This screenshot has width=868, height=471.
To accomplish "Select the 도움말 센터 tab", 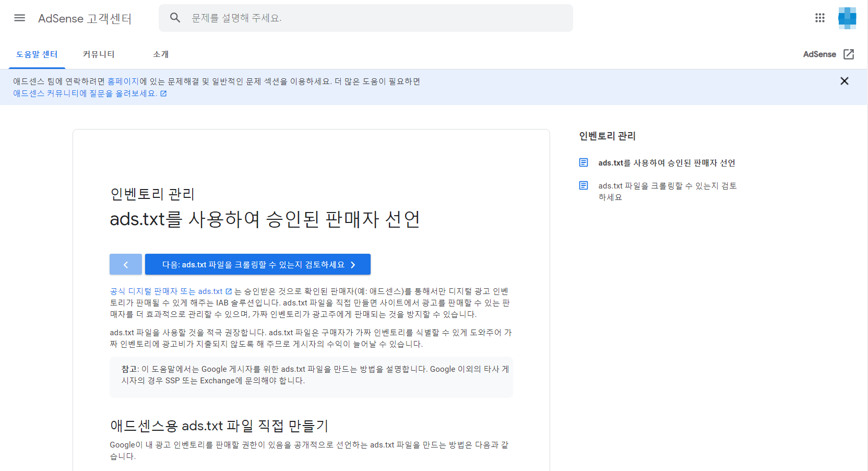I will click(x=37, y=54).
